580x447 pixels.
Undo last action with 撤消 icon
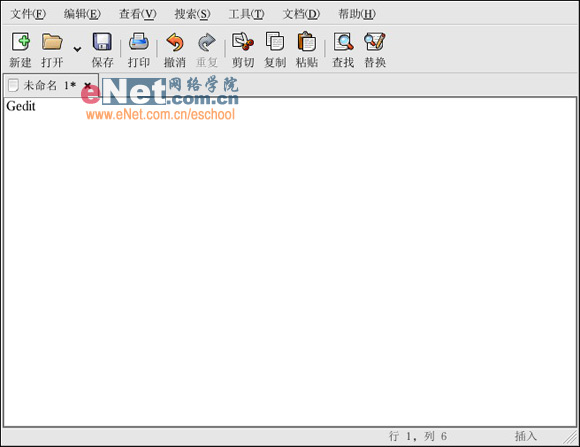(x=175, y=42)
